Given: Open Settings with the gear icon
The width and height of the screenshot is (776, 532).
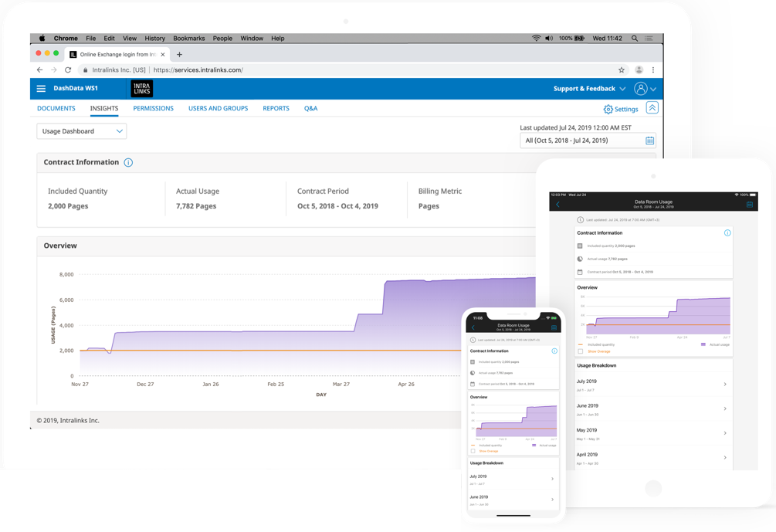Looking at the screenshot, I should click(x=621, y=110).
